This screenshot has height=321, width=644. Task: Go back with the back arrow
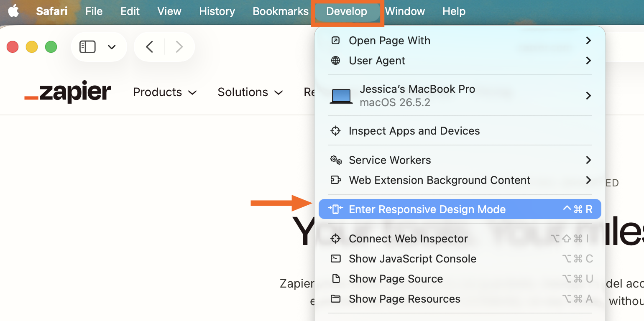pos(149,47)
